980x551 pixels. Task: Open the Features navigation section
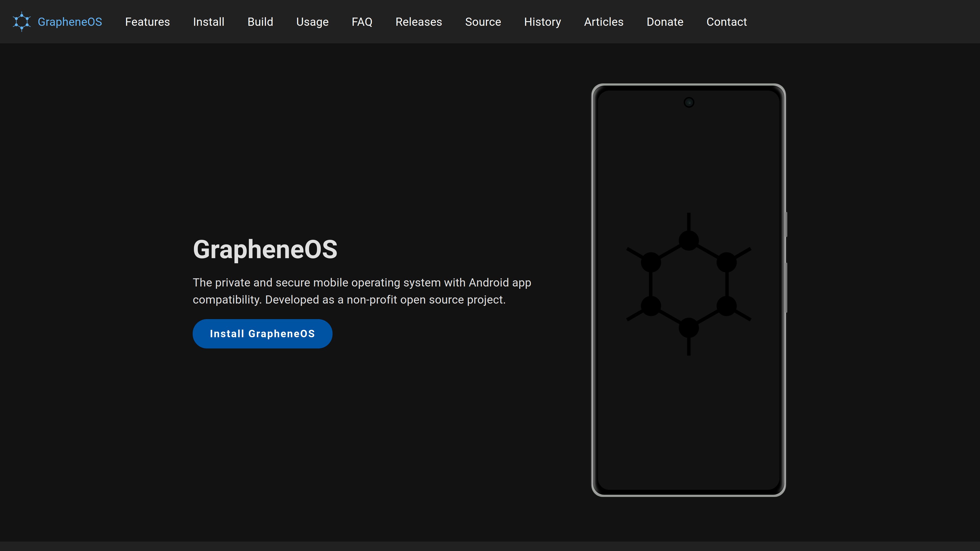coord(148,21)
